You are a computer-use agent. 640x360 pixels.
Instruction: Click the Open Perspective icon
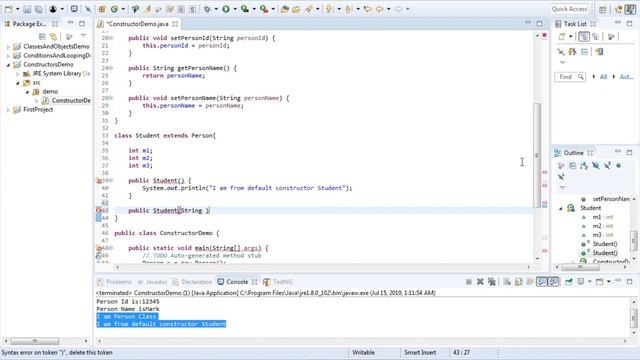[x=602, y=9]
